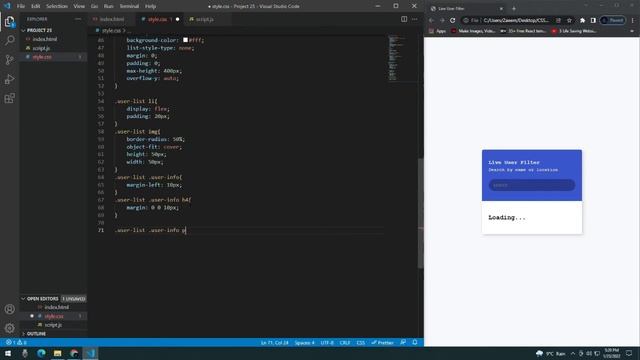Open the Edit menu
Screen dimensions: 640x360
(x=36, y=6)
